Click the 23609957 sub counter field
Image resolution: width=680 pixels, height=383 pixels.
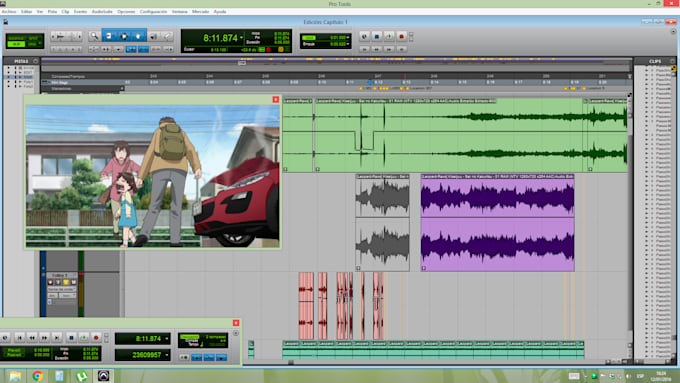click(x=142, y=355)
